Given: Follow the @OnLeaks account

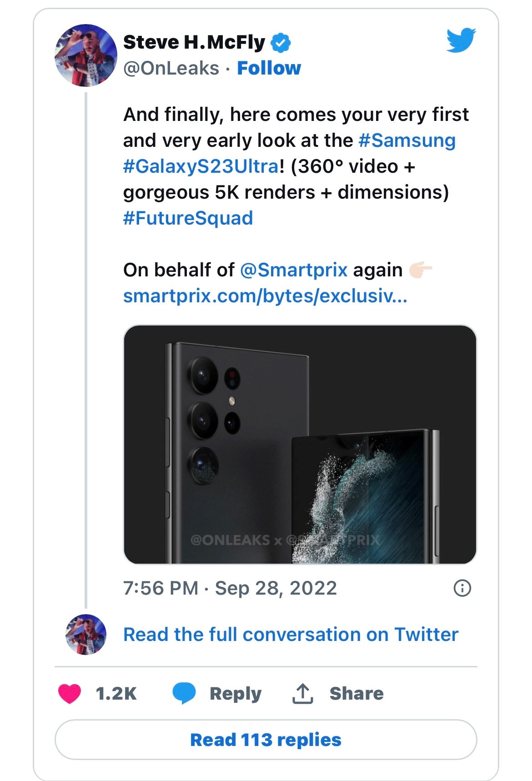Looking at the screenshot, I should 269,68.
